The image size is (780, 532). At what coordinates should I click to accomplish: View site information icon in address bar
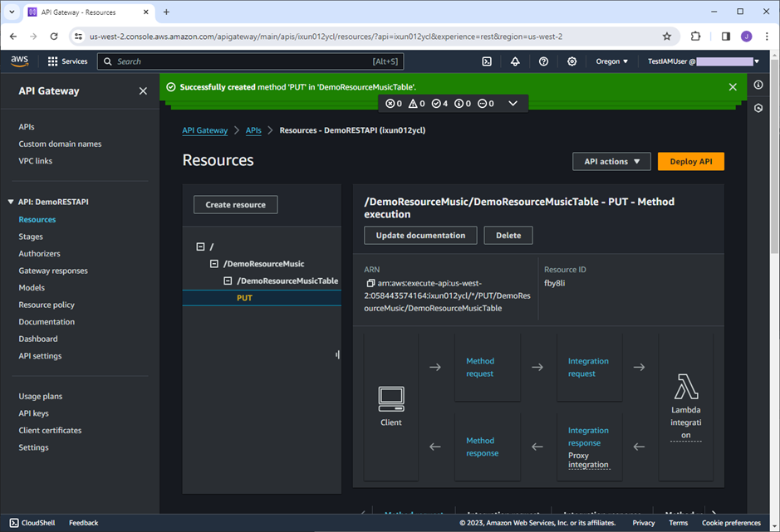coord(78,37)
